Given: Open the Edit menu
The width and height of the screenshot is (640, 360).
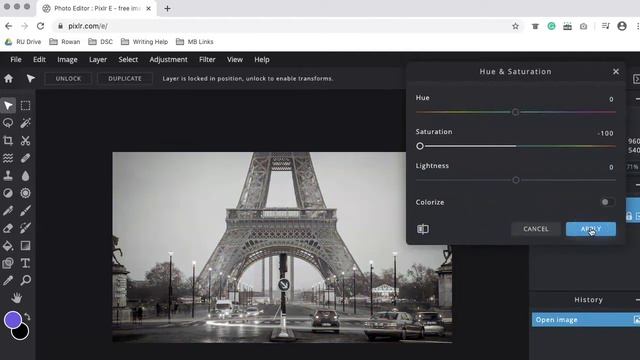Looking at the screenshot, I should pyautogui.click(x=39, y=60).
